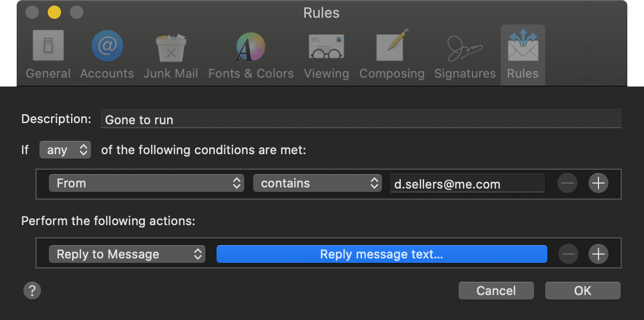Open the Composing preferences pane
The image size is (644, 320).
point(392,54)
